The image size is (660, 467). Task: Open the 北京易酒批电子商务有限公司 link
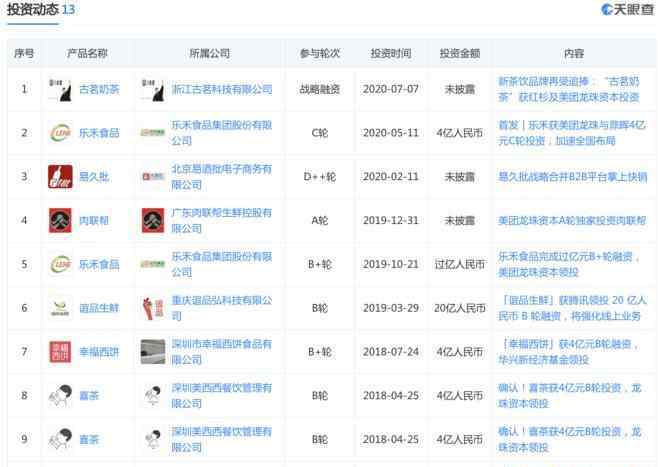222,177
